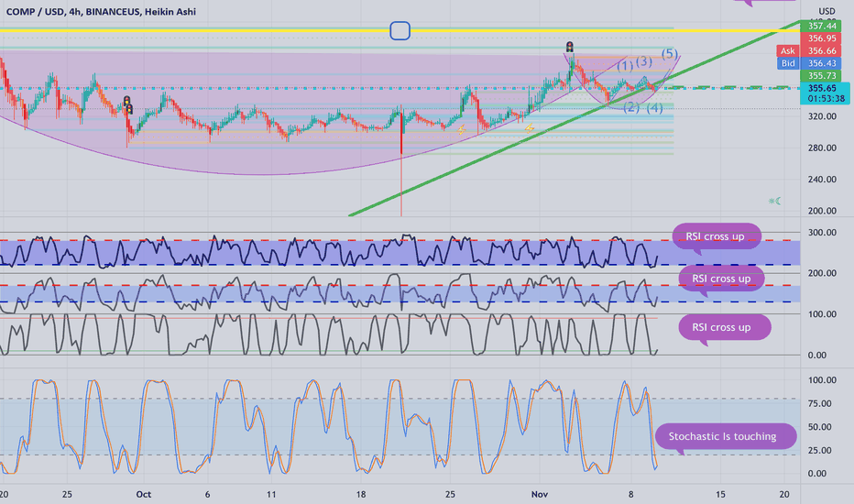Click the 300.00 scale value
Image resolution: width=854 pixels, height=504 pixels.
click(x=822, y=233)
